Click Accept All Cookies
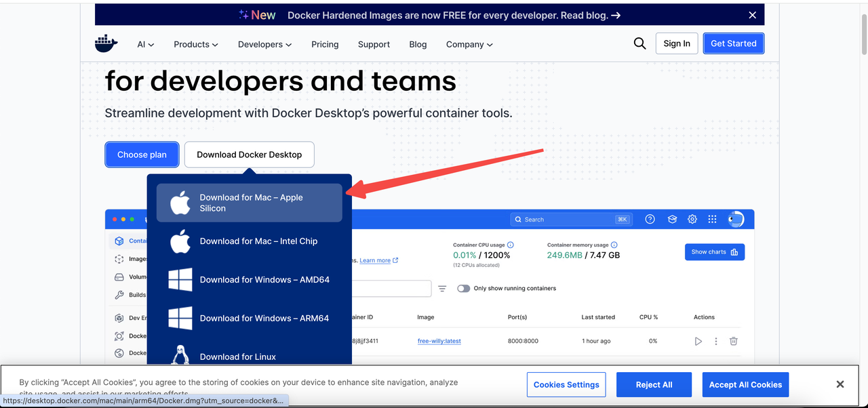This screenshot has height=408, width=868. [745, 384]
